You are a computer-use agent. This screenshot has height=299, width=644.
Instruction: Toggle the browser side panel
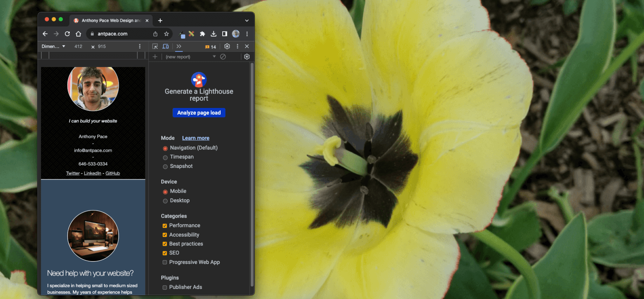225,34
